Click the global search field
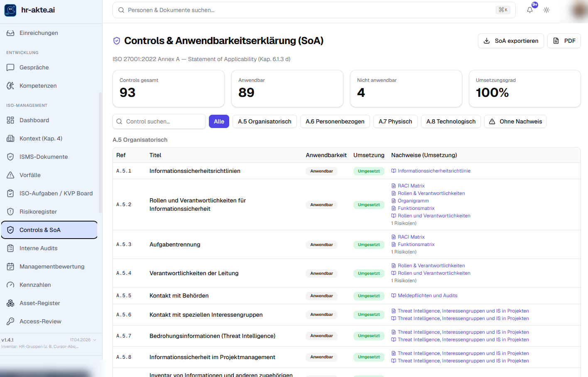Screen dimensions: 588x377 pos(314,10)
